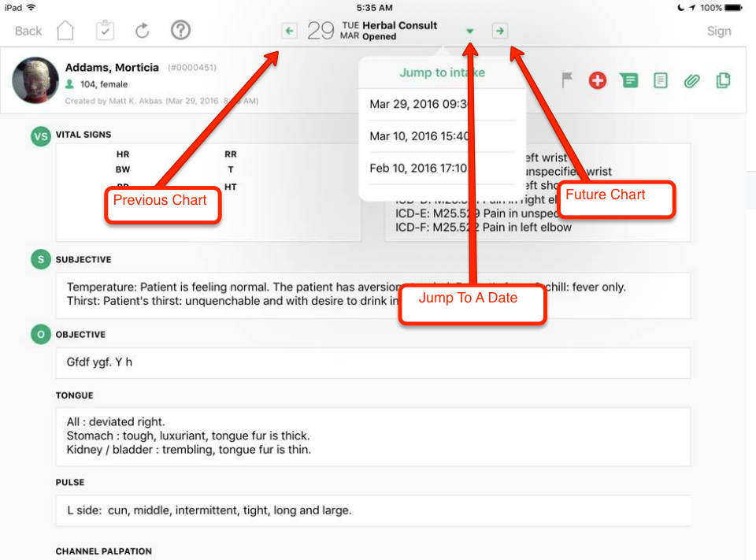
Task: Click the red plus medical icon
Action: [598, 80]
